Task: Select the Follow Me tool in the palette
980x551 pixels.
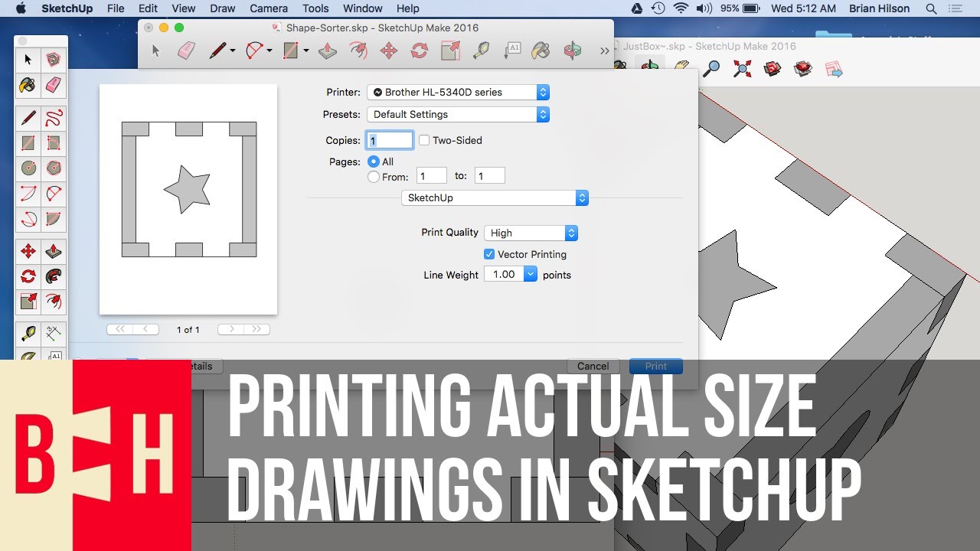Action: pyautogui.click(x=53, y=276)
